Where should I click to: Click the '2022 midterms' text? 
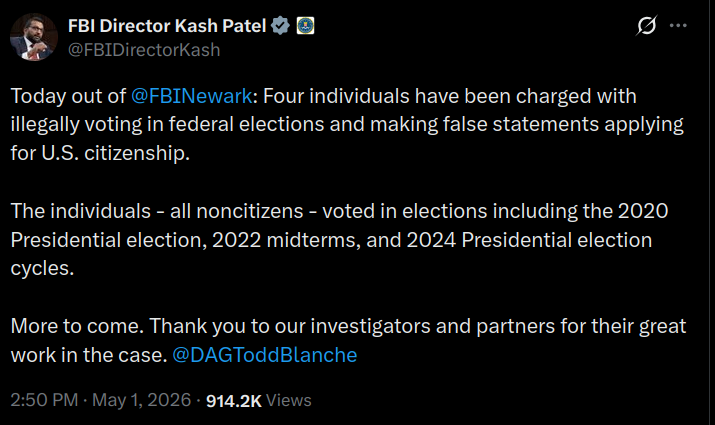coord(286,240)
